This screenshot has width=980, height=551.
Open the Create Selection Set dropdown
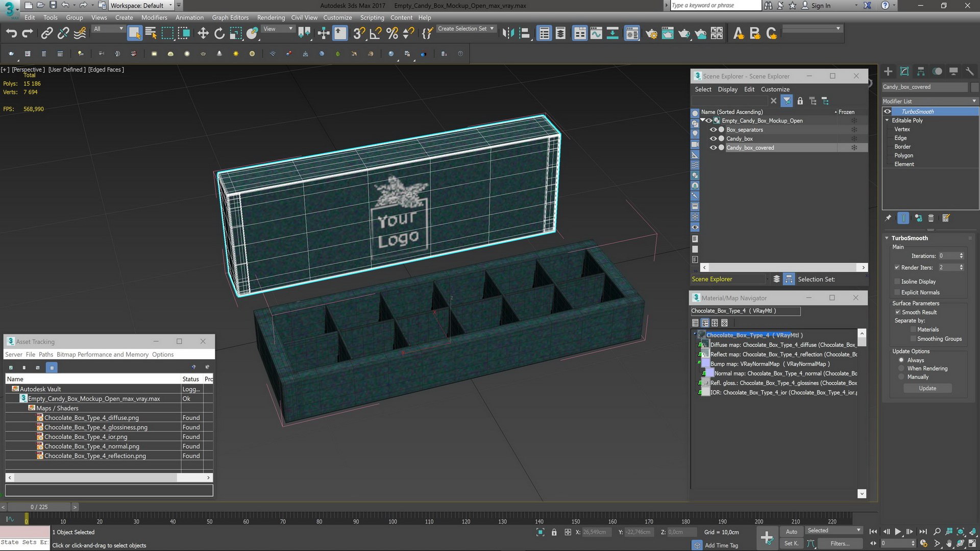point(466,29)
